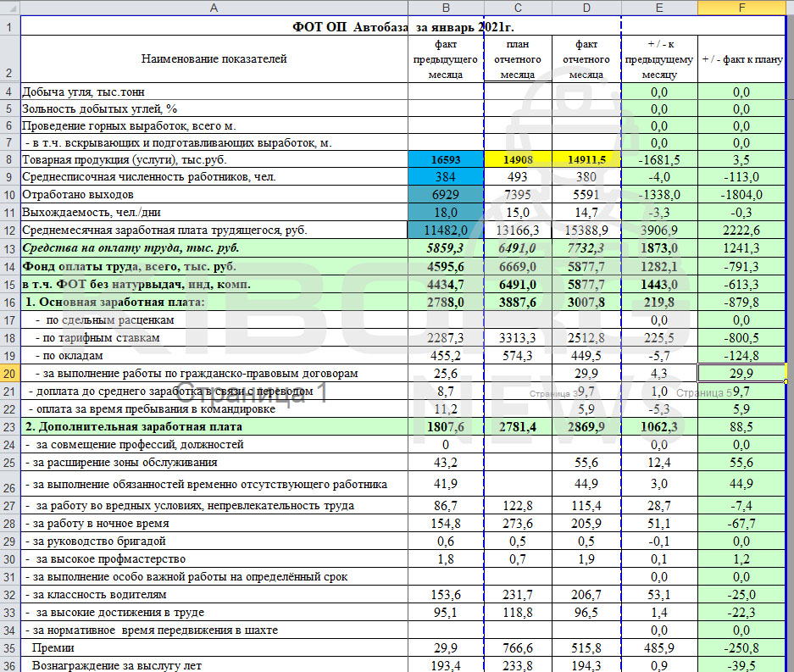Select the 'Отработано выходов' label cell
This screenshot has width=794, height=672.
[214, 194]
